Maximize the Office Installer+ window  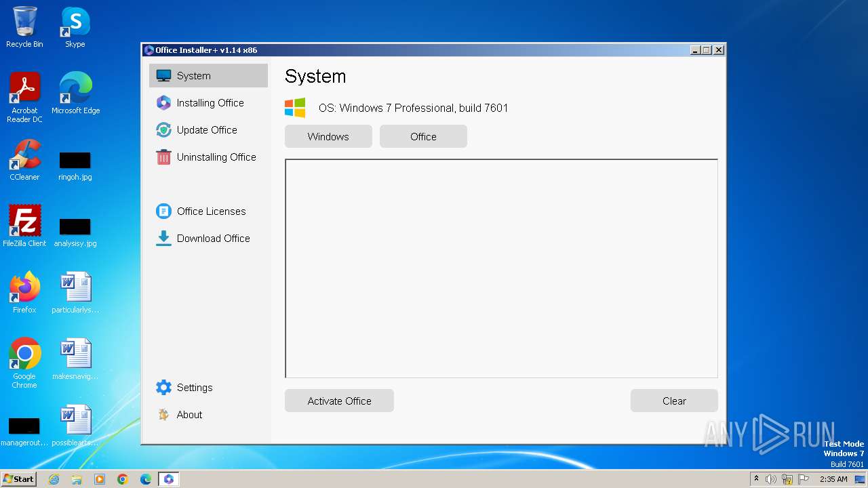point(707,50)
